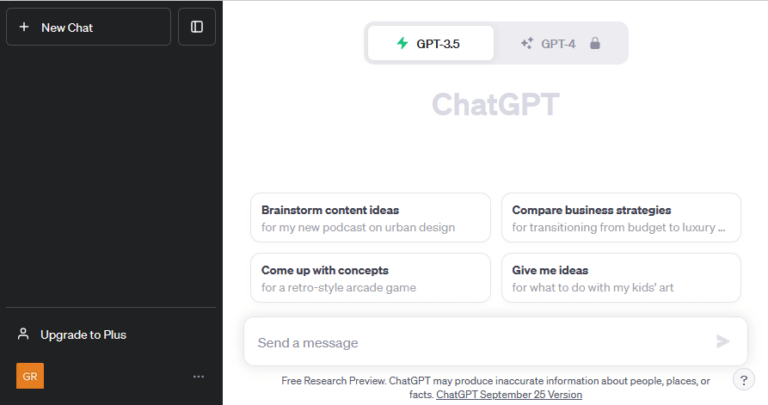Click the GPT-3.5 lightning bolt icon
This screenshot has width=768, height=405.
pos(402,43)
